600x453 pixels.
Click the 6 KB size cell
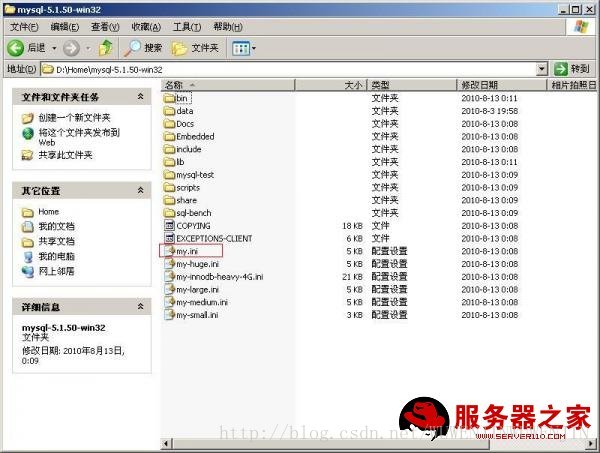coord(354,238)
